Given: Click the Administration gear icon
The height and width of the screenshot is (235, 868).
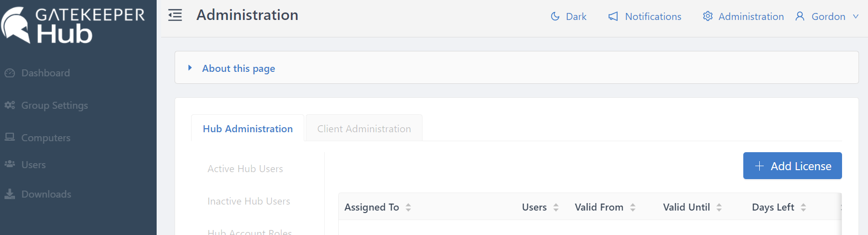Looking at the screenshot, I should [x=707, y=16].
